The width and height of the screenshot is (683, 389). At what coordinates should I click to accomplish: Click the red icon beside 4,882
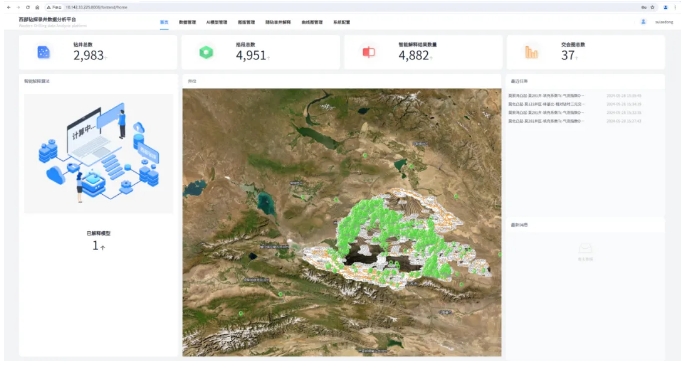coord(369,52)
